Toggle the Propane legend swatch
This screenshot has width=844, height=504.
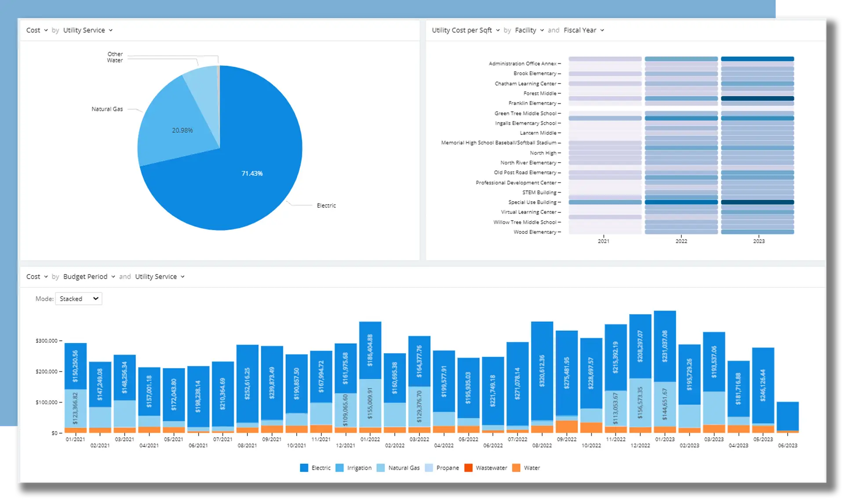pos(429,468)
